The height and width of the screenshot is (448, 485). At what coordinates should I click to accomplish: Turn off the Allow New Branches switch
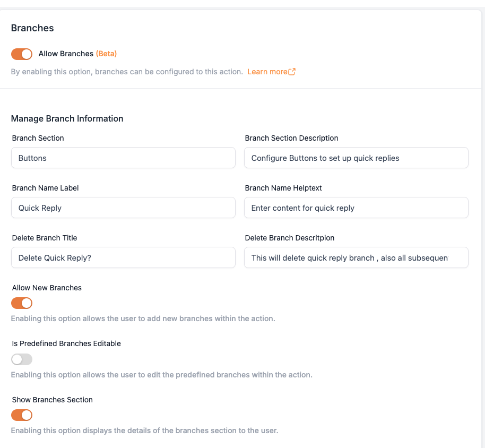[22, 303]
